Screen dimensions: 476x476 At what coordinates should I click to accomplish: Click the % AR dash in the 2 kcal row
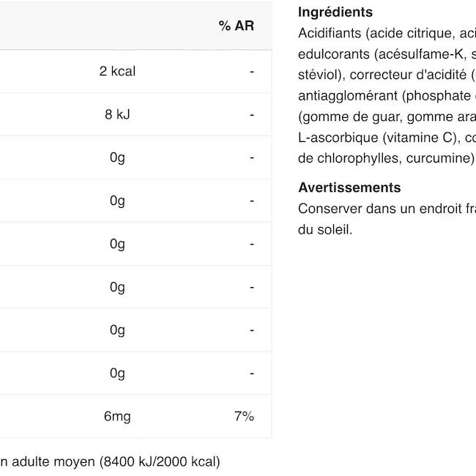click(x=251, y=72)
